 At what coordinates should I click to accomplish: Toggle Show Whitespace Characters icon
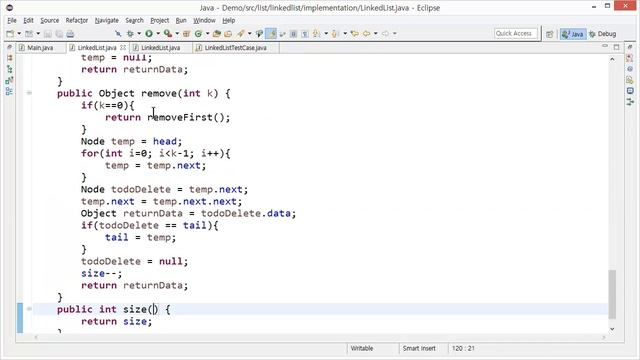pyautogui.click(x=305, y=34)
